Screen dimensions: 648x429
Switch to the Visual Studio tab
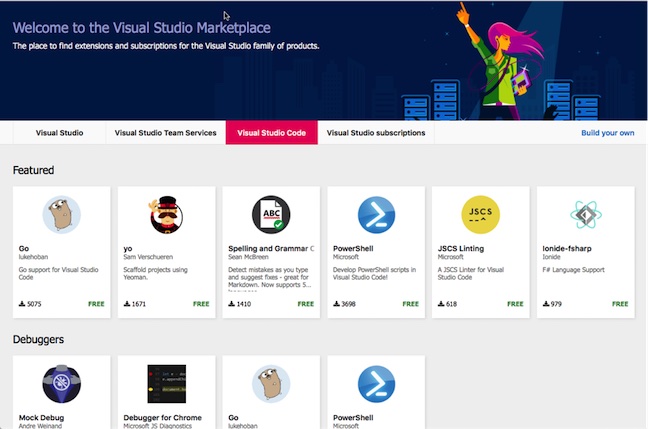coord(60,133)
